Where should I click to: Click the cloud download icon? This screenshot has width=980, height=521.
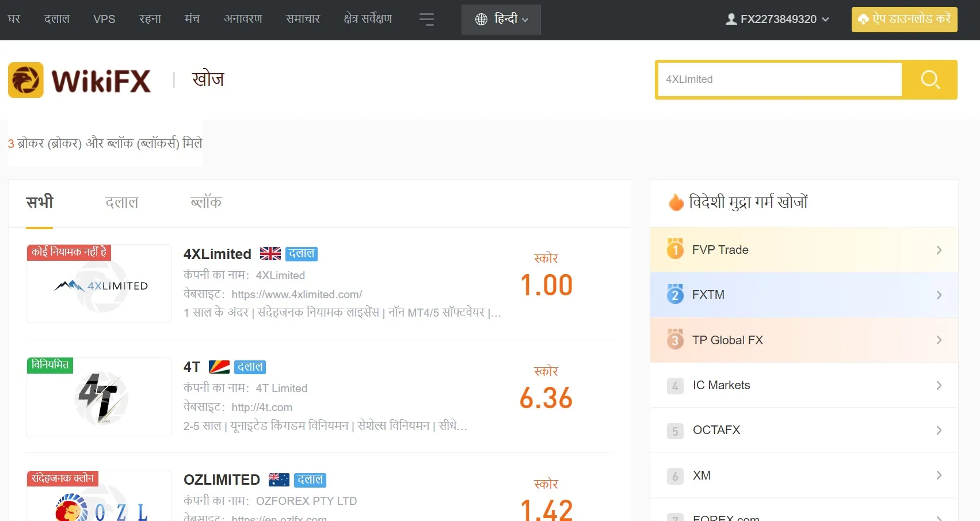pos(863,19)
